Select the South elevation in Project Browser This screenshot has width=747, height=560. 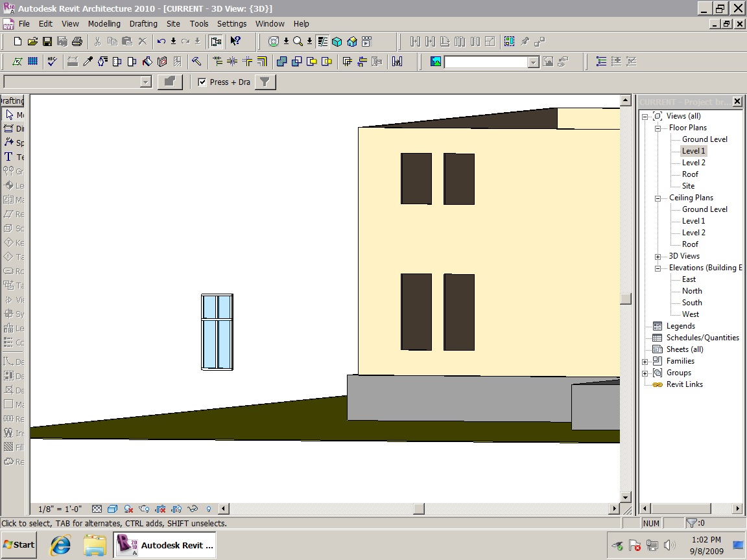(691, 303)
